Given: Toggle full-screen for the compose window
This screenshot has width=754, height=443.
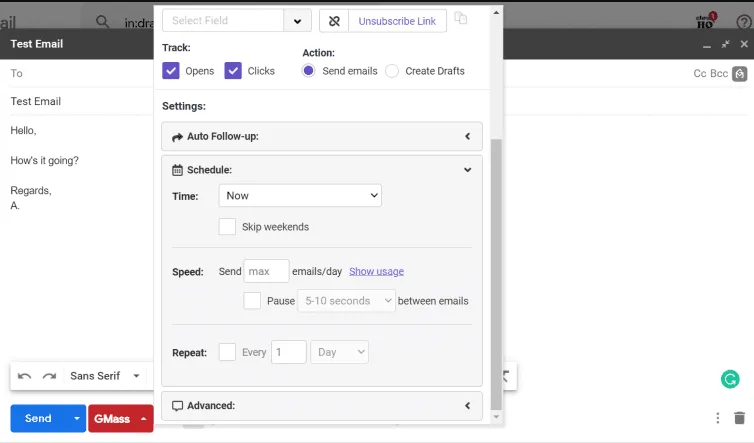Looking at the screenshot, I should (x=725, y=44).
